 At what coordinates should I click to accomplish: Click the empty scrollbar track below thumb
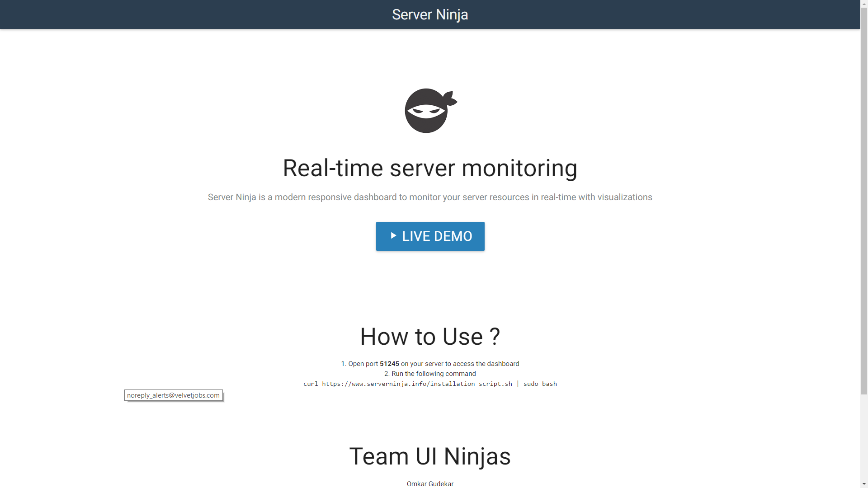864,438
